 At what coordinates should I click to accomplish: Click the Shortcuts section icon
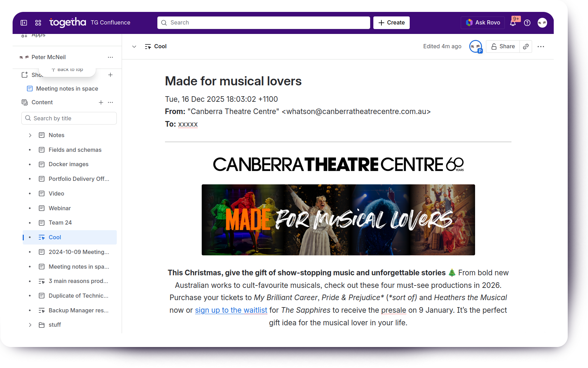(24, 75)
